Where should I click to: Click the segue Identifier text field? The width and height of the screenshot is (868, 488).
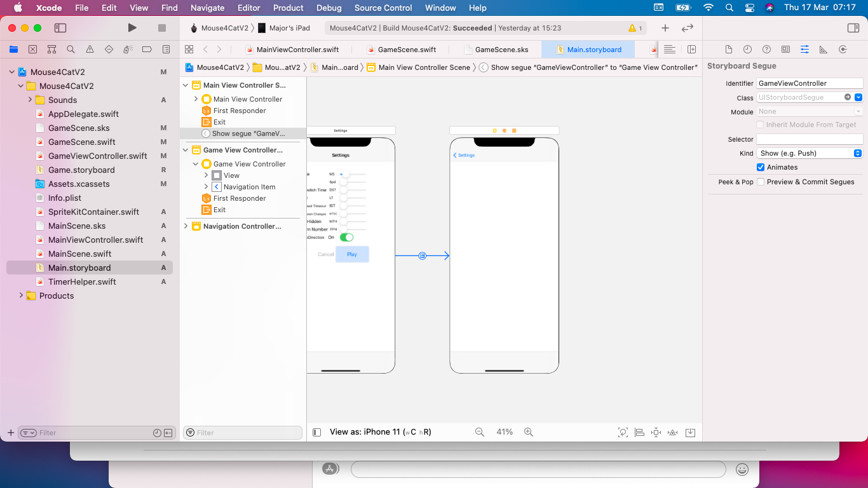809,83
